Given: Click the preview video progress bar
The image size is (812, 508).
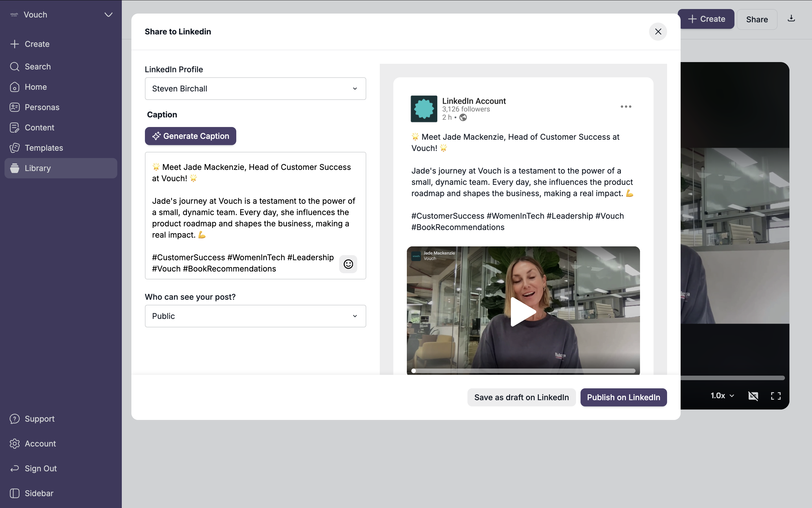Looking at the screenshot, I should [x=524, y=371].
